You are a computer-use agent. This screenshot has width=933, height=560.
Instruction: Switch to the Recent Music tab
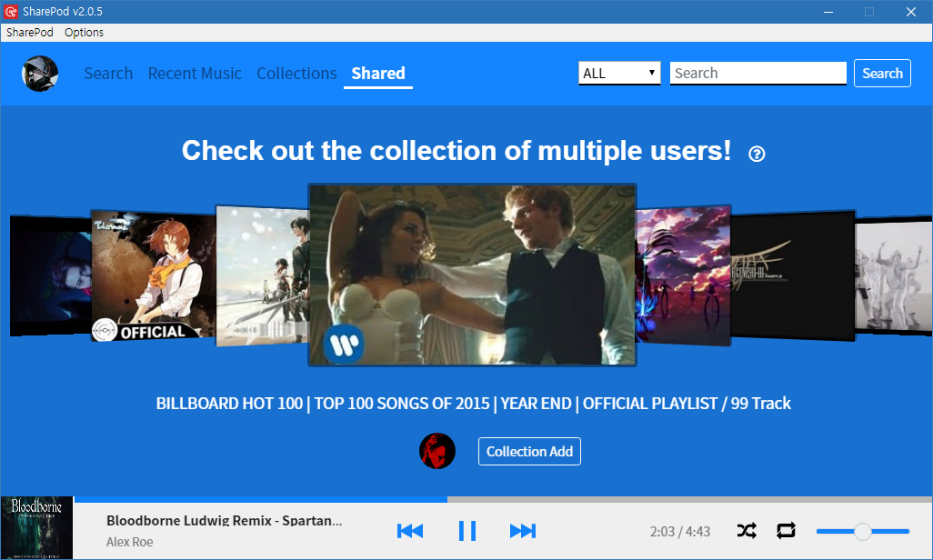(x=195, y=73)
